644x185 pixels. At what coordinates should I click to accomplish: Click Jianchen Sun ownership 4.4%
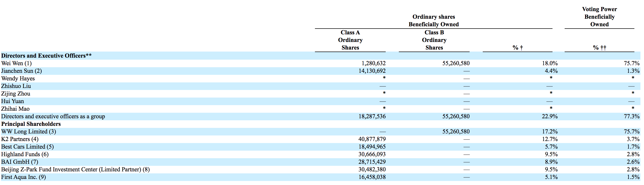tap(551, 71)
